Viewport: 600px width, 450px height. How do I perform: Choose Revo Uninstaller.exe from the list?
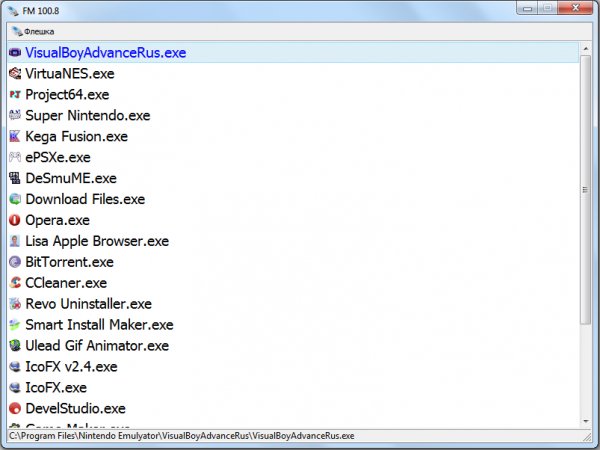click(x=293, y=304)
